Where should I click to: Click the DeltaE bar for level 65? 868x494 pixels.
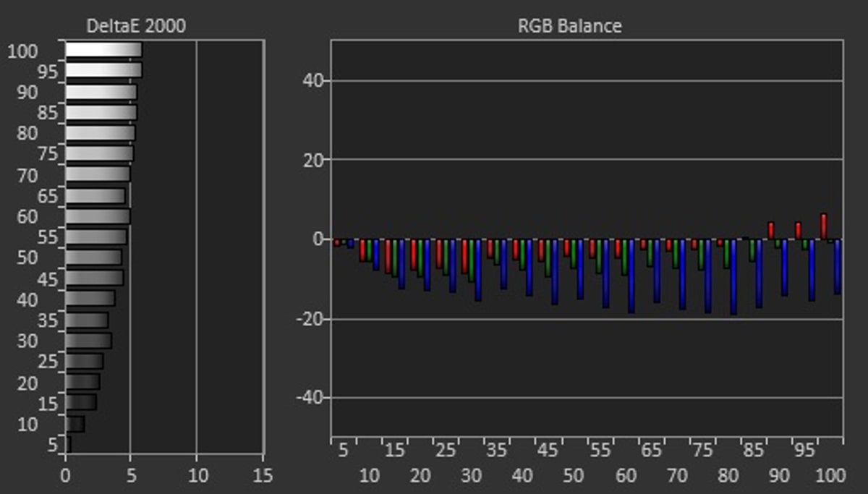(95, 195)
